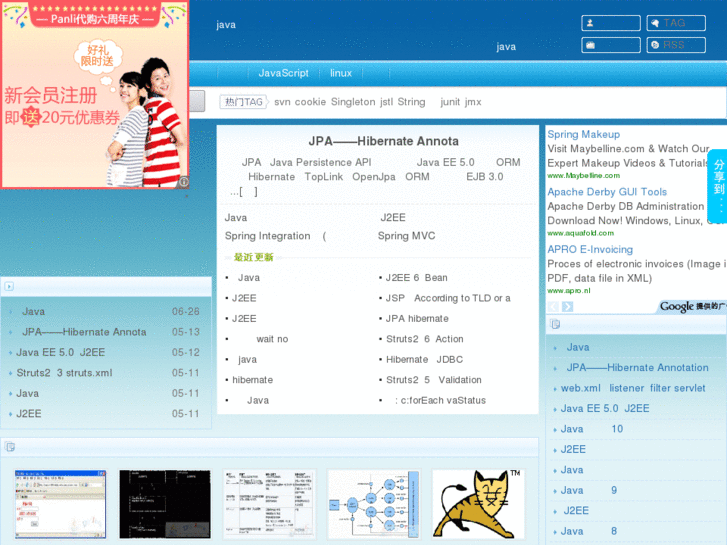Click the arrow icon in left panel header
727x545 pixels.
point(9,286)
